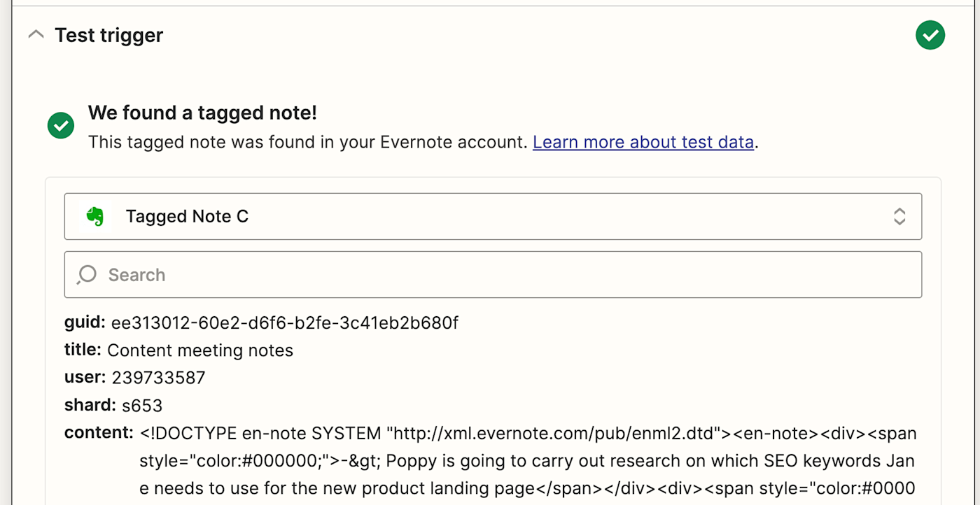Click the Test trigger heading

point(108,35)
